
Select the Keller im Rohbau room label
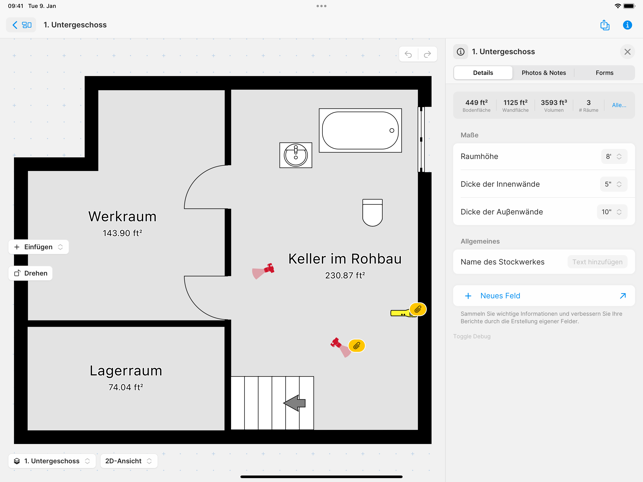(x=345, y=259)
